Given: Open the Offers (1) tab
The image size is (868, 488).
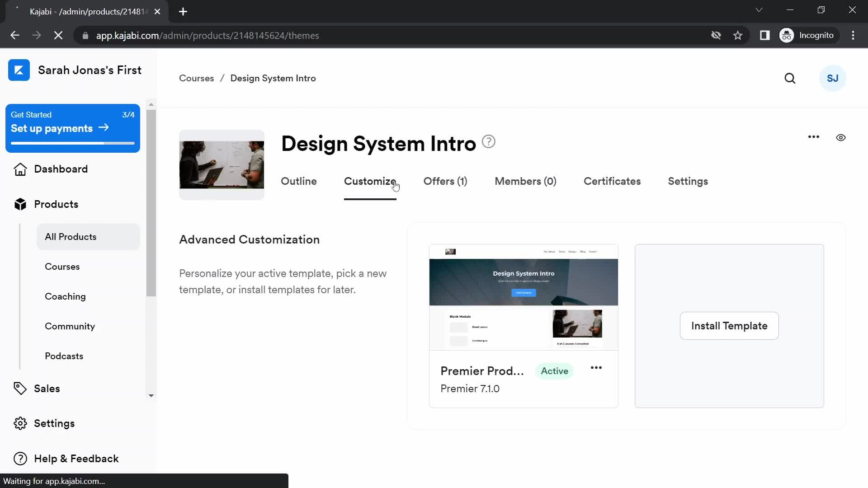Looking at the screenshot, I should pyautogui.click(x=445, y=181).
